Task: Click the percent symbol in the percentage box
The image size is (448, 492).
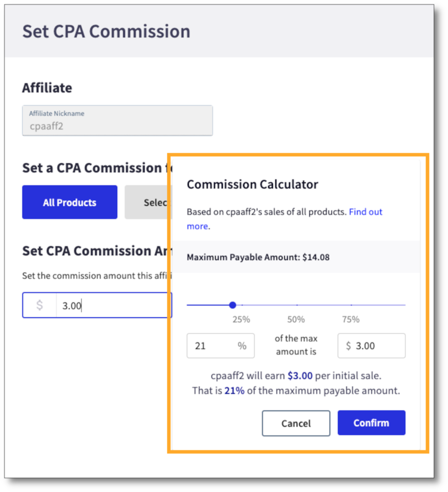Action: coord(242,346)
